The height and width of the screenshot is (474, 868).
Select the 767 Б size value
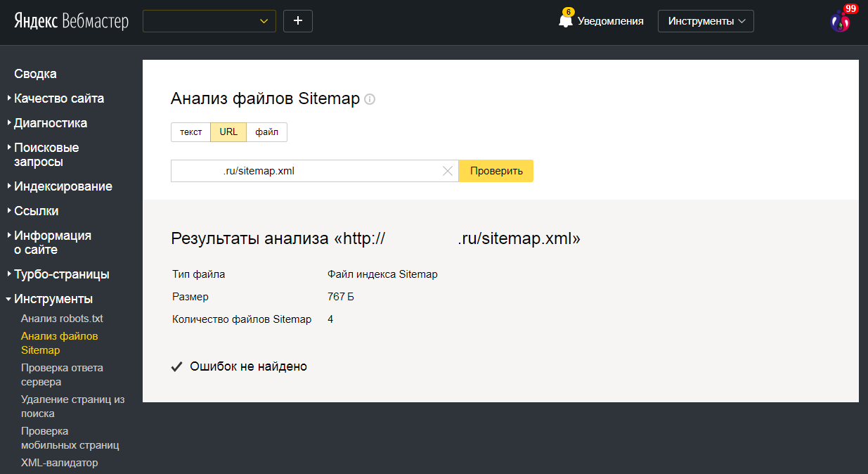tap(341, 297)
